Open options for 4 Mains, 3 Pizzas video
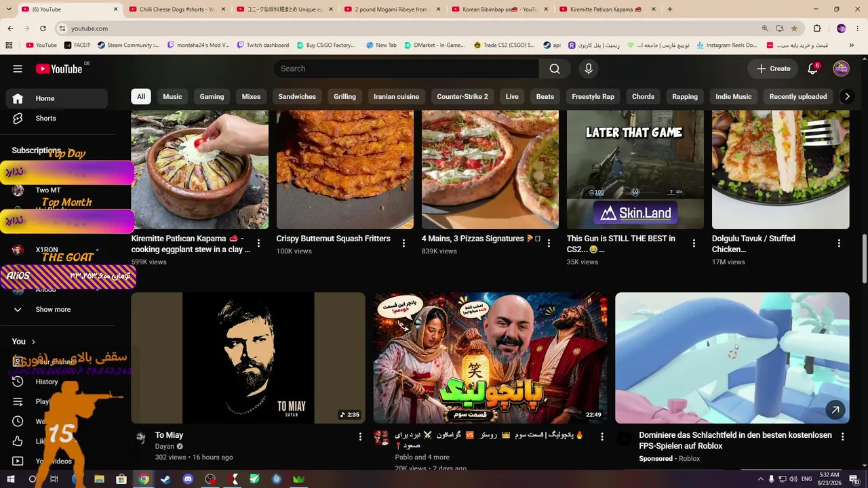The height and width of the screenshot is (488, 868). tap(549, 243)
